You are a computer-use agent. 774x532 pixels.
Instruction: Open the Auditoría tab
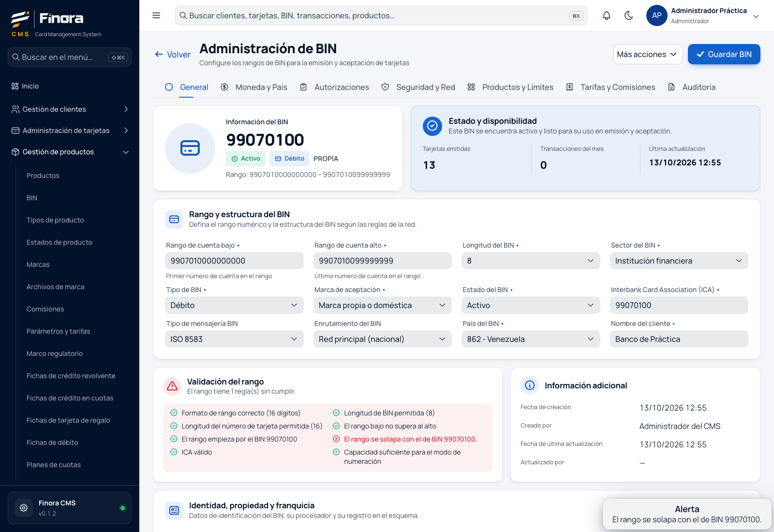pos(692,87)
